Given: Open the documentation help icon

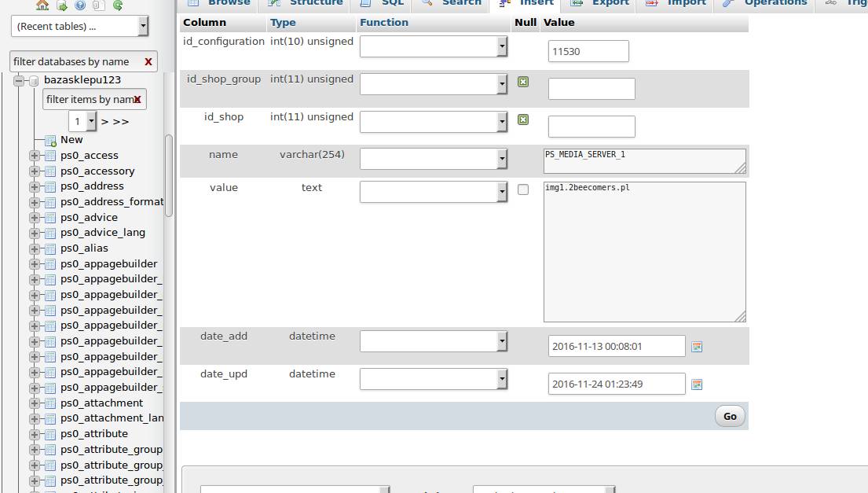Looking at the screenshot, I should coord(80,5).
